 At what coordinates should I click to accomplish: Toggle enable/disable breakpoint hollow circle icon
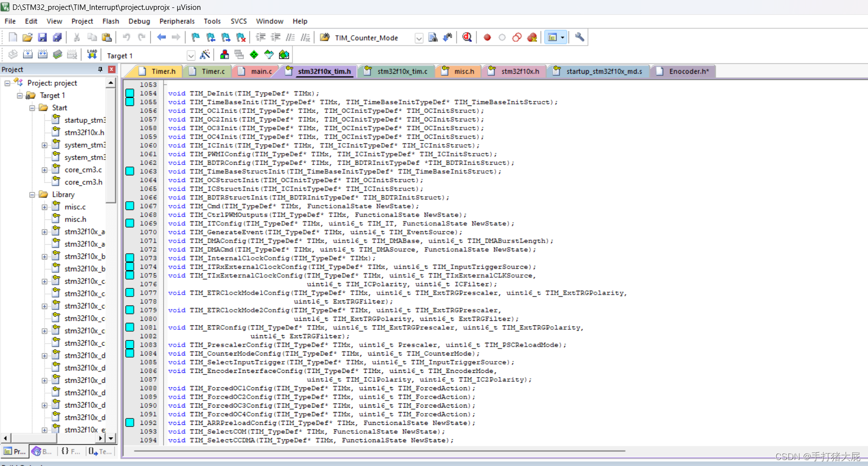click(x=502, y=37)
